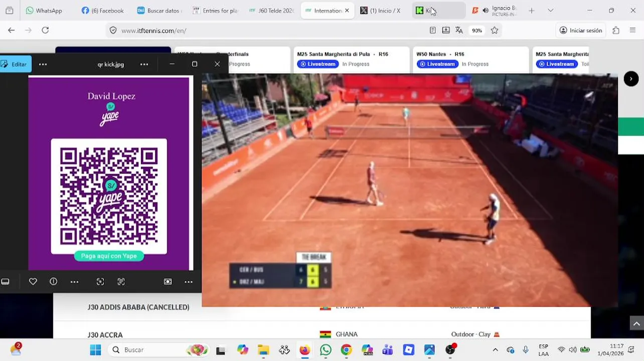Click the install/save page icon in address bar
Viewport: 644px width, 361px height.
click(x=446, y=31)
